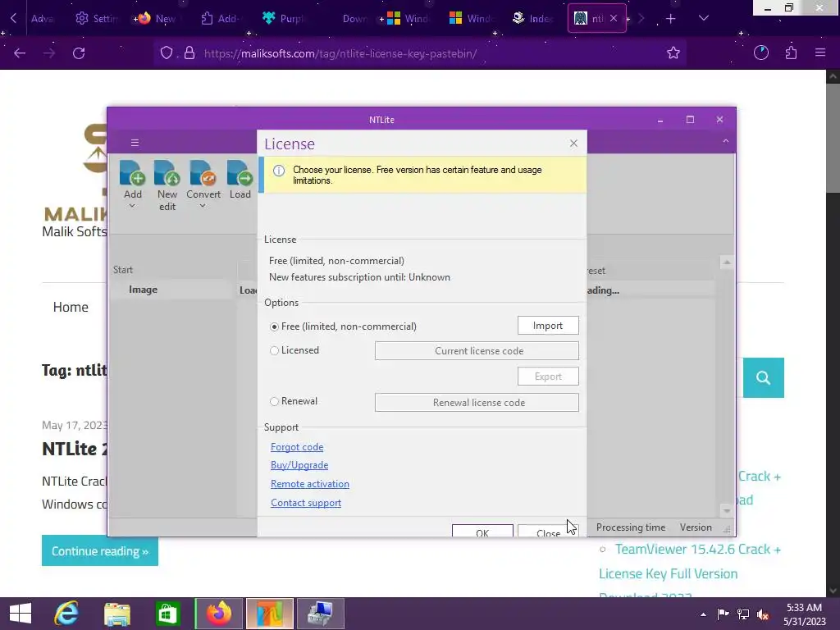Viewport: 840px width, 630px height.
Task: Click the Version status label
Action: pyautogui.click(x=696, y=527)
